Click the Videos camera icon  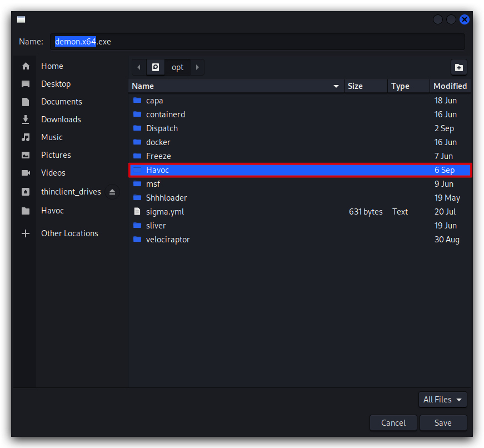(x=26, y=173)
